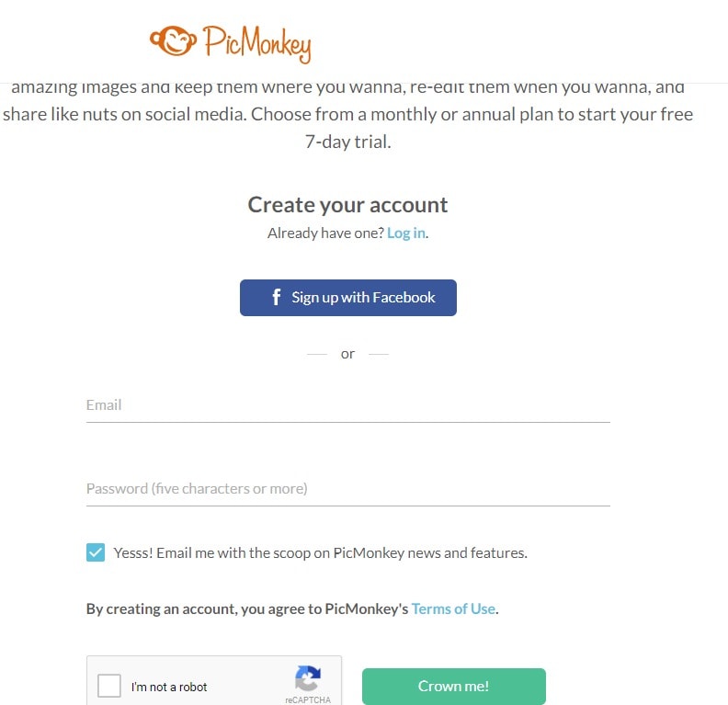This screenshot has height=705, width=728.
Task: Click the PicMonkey monkey face logo icon
Action: [173, 40]
